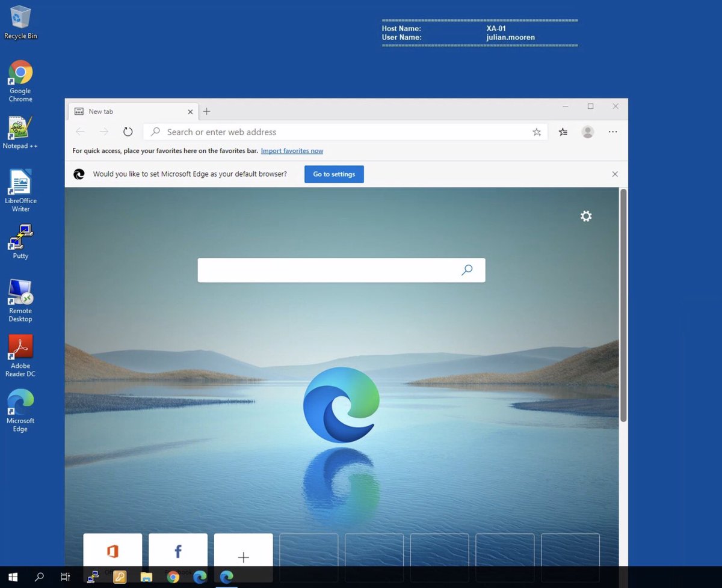Open the Remote Desktop shortcut
This screenshot has width=722, height=588.
click(20, 301)
